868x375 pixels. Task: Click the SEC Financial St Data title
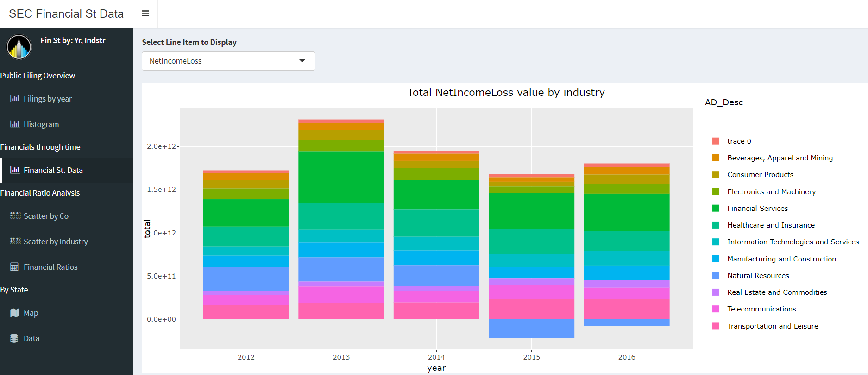66,14
